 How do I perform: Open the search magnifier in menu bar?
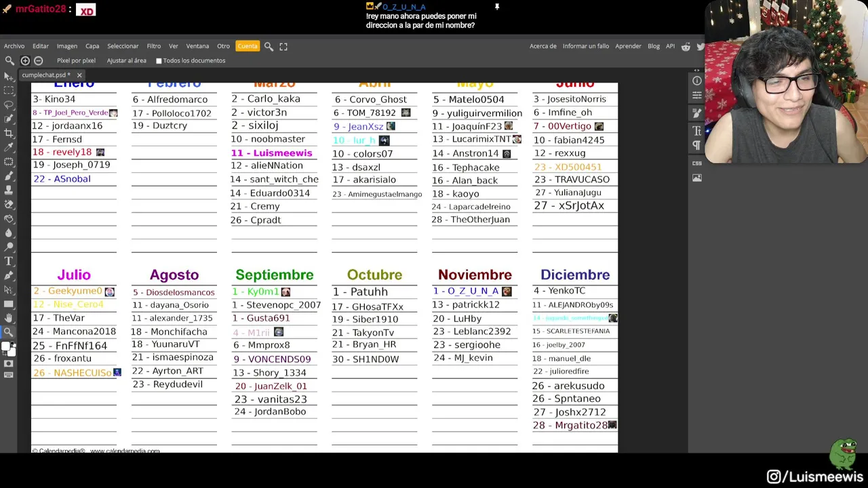click(x=269, y=46)
